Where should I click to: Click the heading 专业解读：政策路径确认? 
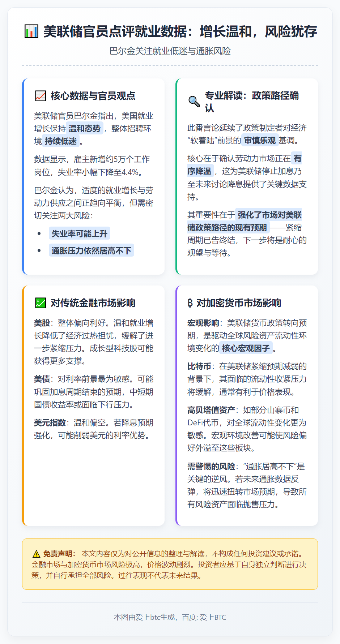252,102
